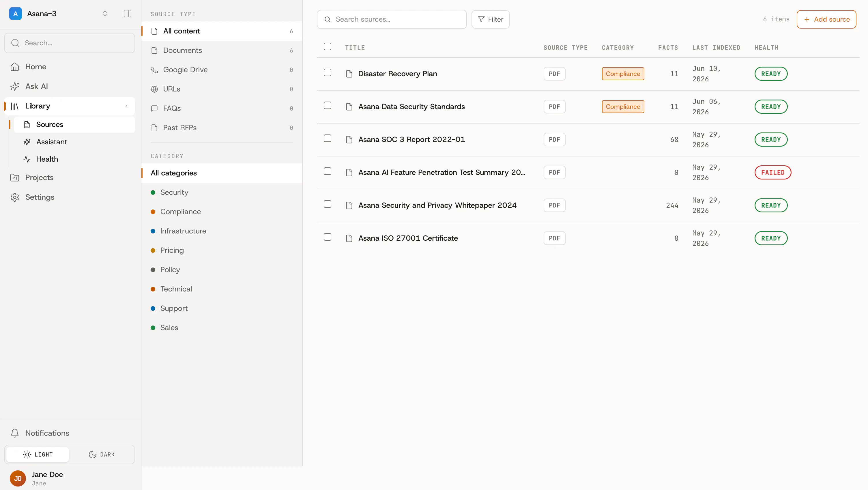
Task: Sort by Facts column header
Action: click(x=668, y=48)
